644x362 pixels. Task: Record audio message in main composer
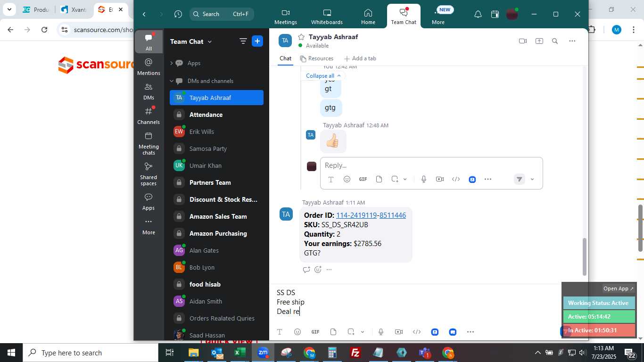click(x=381, y=332)
